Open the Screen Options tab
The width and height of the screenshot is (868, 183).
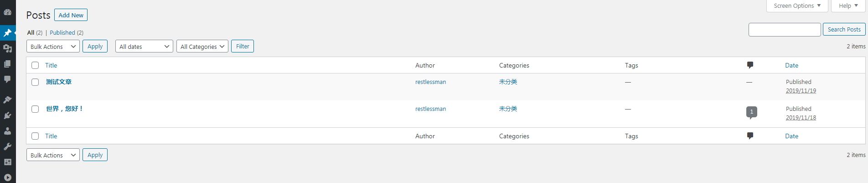797,6
